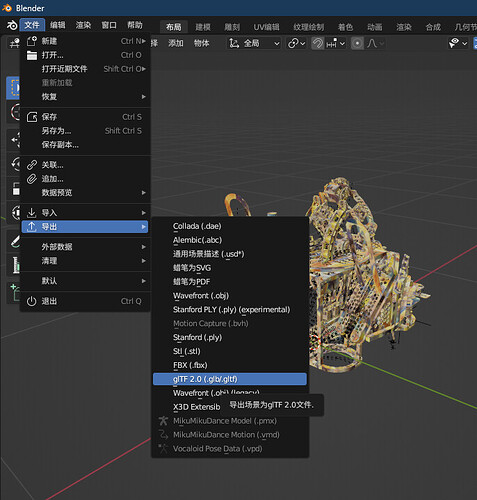This screenshot has width=477, height=500.
Task: Click the Blender logo menu icon
Action: click(x=12, y=25)
